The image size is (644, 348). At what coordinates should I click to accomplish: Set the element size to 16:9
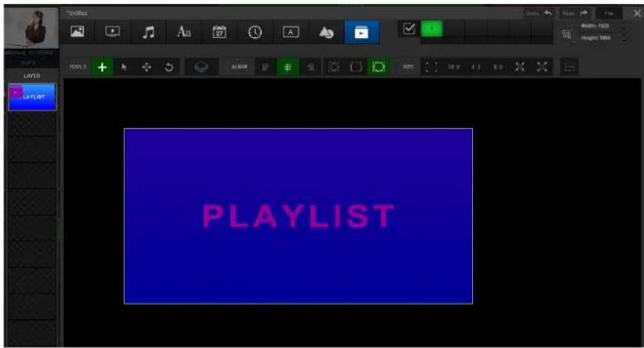tap(453, 67)
